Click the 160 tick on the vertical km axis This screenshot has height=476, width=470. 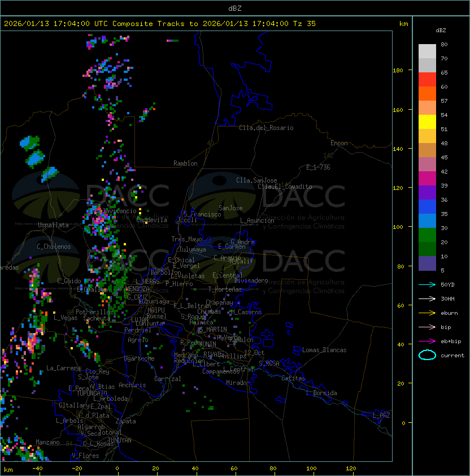(x=398, y=110)
